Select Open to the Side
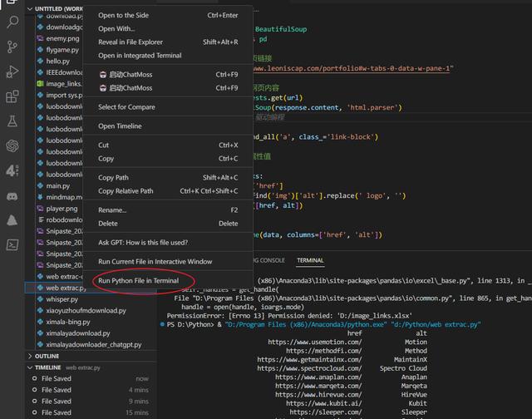 [x=123, y=15]
